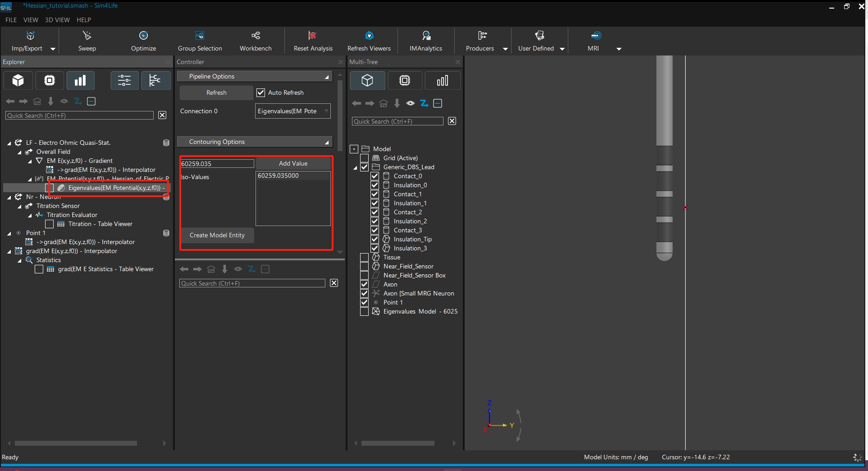Click the Sweep toolbar icon

87,36
